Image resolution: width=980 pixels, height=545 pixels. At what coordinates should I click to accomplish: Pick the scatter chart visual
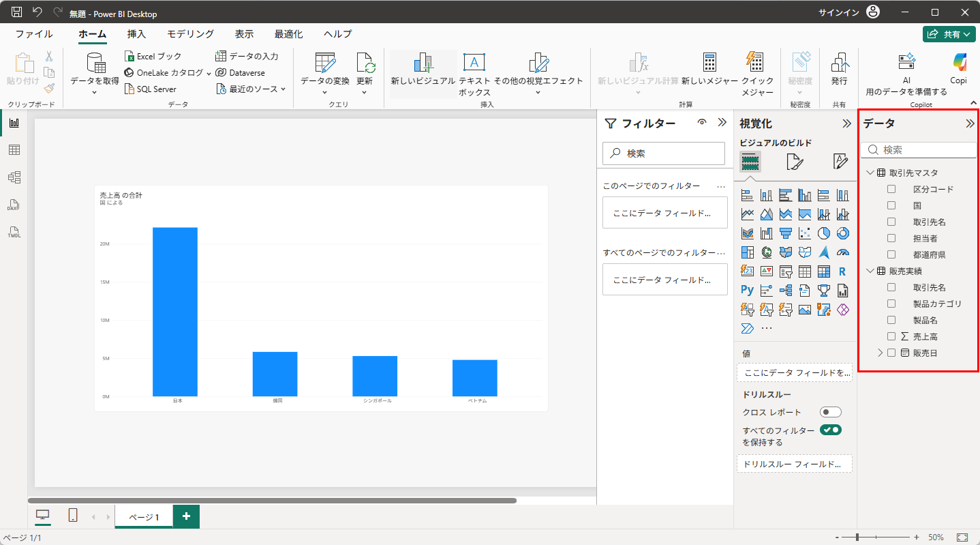point(804,233)
